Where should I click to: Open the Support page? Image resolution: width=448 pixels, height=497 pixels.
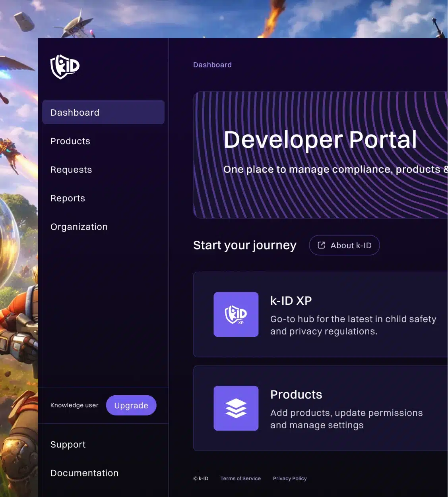pos(68,444)
